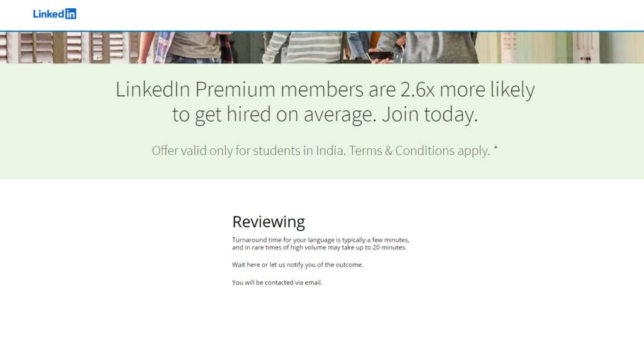
Task: Click the LinkedIn logo in the header
Action: 54,14
